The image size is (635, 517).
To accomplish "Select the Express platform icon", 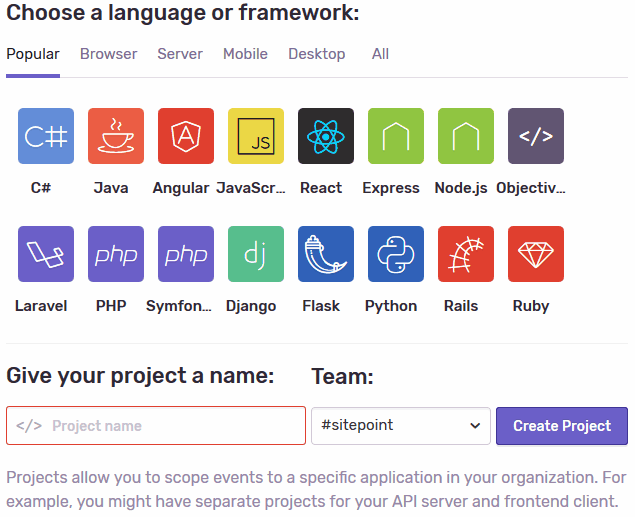I will pyautogui.click(x=396, y=136).
